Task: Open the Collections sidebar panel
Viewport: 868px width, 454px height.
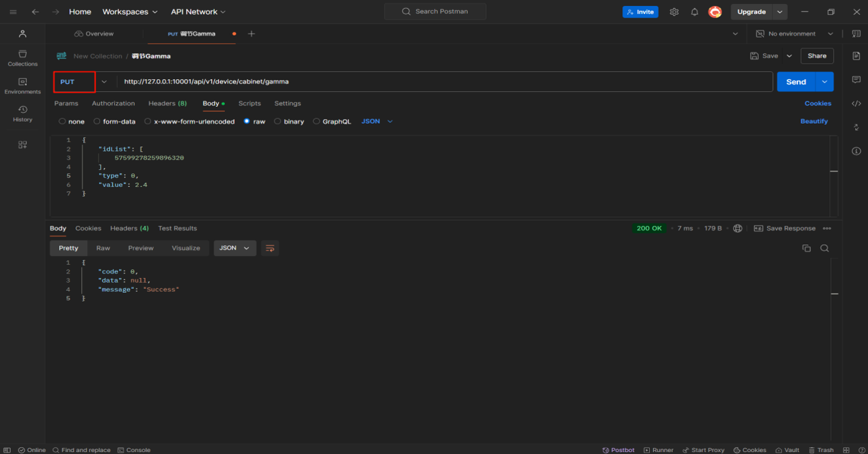Action: pyautogui.click(x=22, y=58)
